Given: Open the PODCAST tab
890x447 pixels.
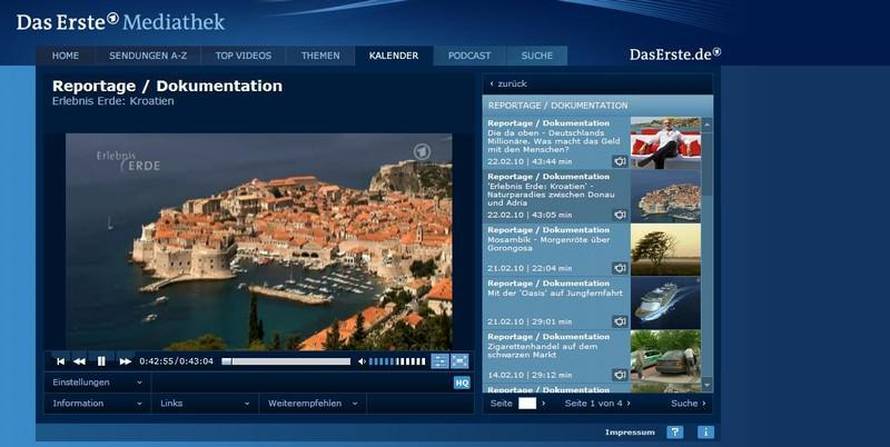Looking at the screenshot, I should click(x=469, y=56).
